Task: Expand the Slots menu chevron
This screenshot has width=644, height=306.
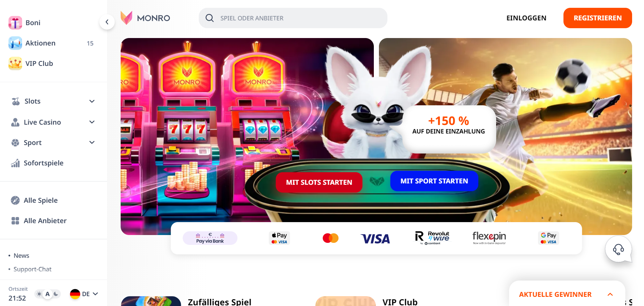Action: 92,101
